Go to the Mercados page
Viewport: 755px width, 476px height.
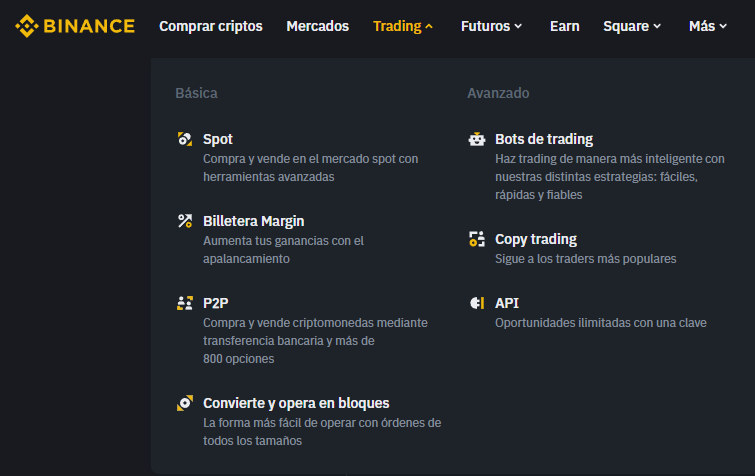(318, 26)
